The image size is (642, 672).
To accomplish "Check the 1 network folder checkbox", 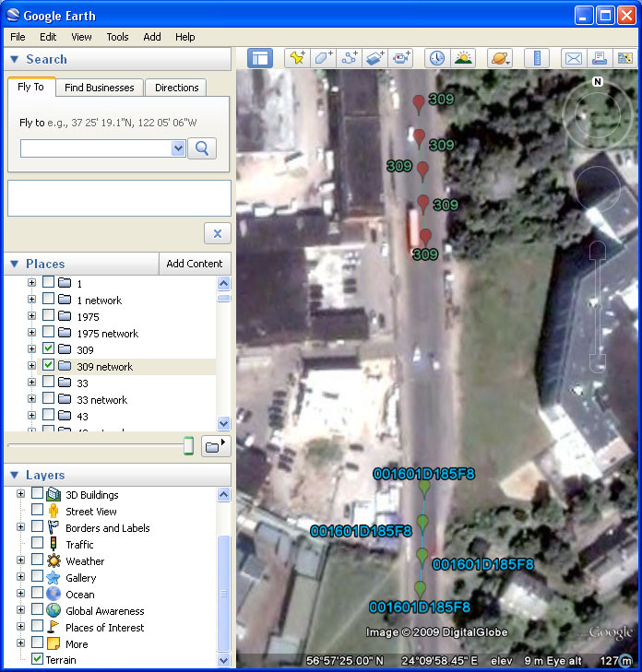I will pyautogui.click(x=49, y=299).
